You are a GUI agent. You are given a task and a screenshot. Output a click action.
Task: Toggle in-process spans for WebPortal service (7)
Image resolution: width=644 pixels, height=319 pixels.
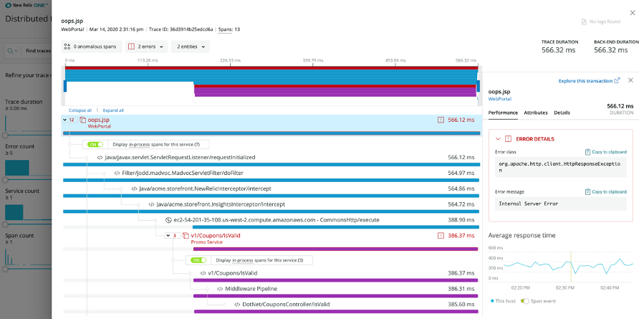coord(95,145)
